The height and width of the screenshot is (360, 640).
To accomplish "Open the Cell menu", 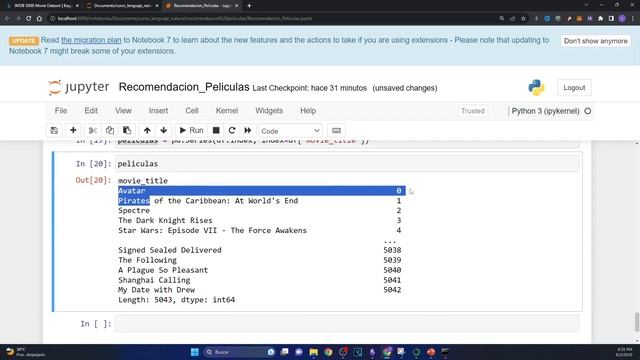I will [x=192, y=111].
